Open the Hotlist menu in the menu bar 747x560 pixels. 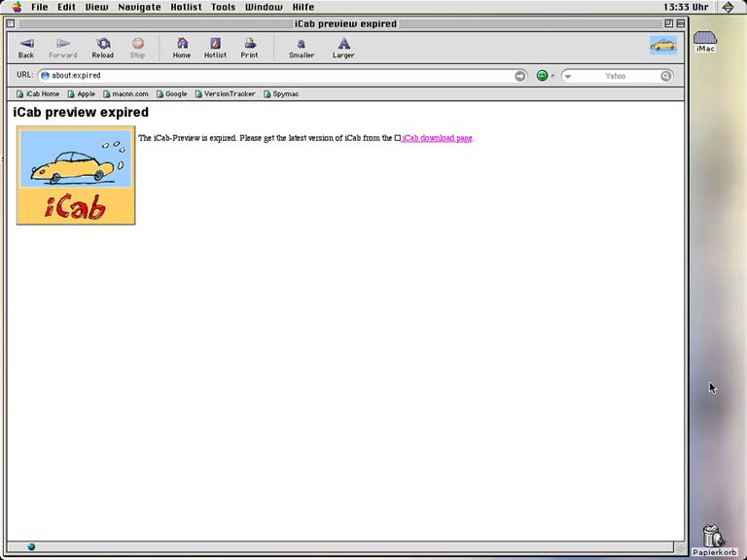tap(186, 7)
